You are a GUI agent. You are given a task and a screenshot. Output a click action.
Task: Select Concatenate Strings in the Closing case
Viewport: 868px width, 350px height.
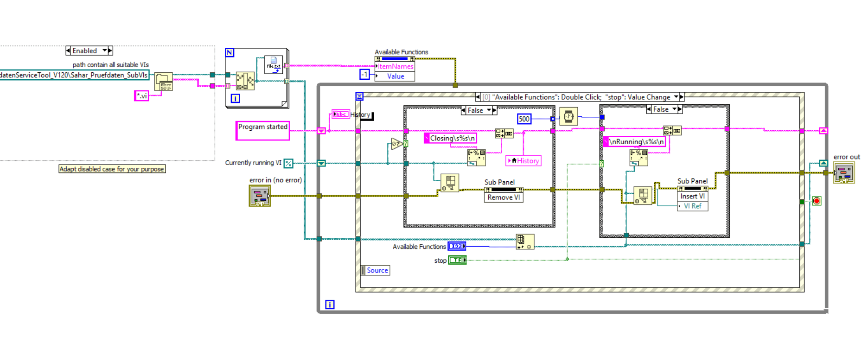point(504,133)
